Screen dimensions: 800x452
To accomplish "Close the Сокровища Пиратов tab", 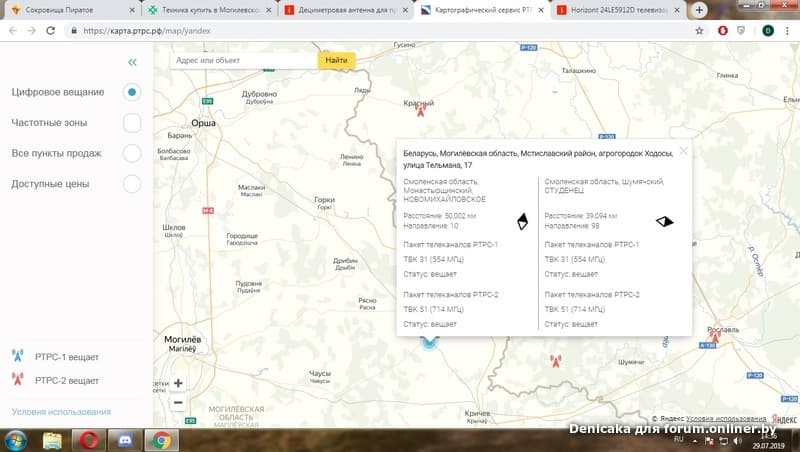I will [x=132, y=10].
